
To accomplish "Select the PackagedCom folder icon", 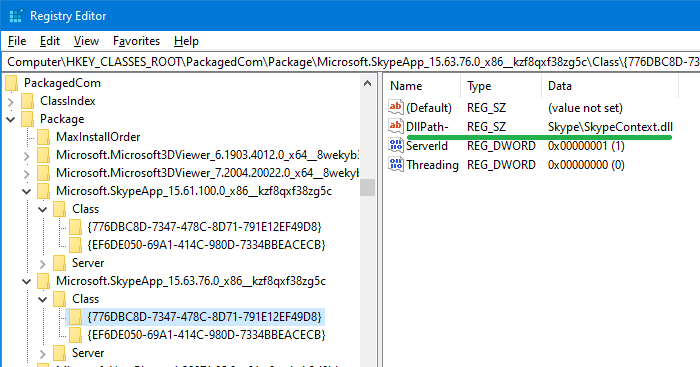I will tap(12, 83).
